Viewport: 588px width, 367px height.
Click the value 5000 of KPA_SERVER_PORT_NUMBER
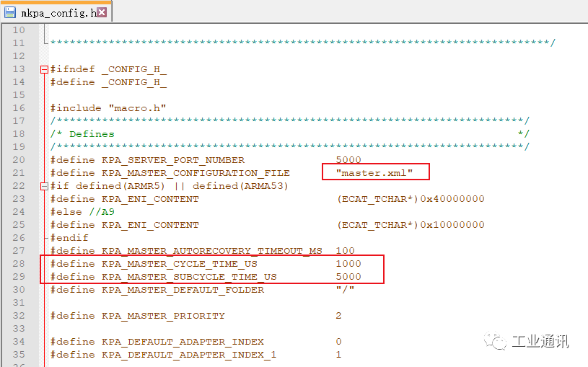[348, 160]
